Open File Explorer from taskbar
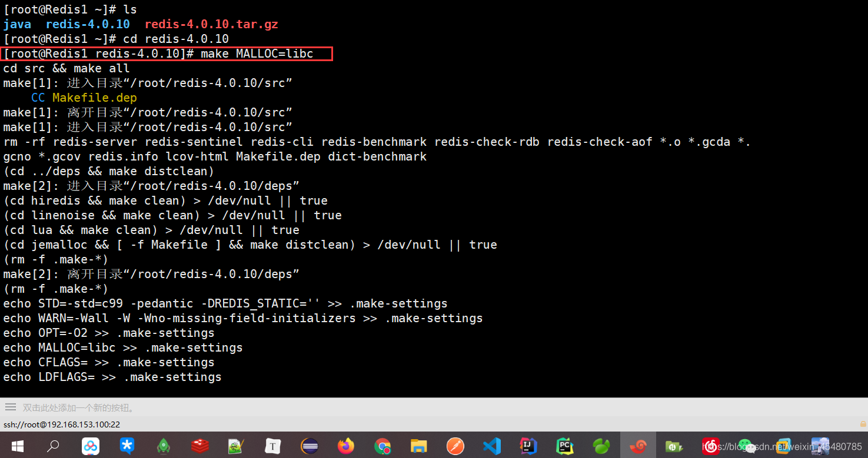The image size is (868, 458). [418, 446]
